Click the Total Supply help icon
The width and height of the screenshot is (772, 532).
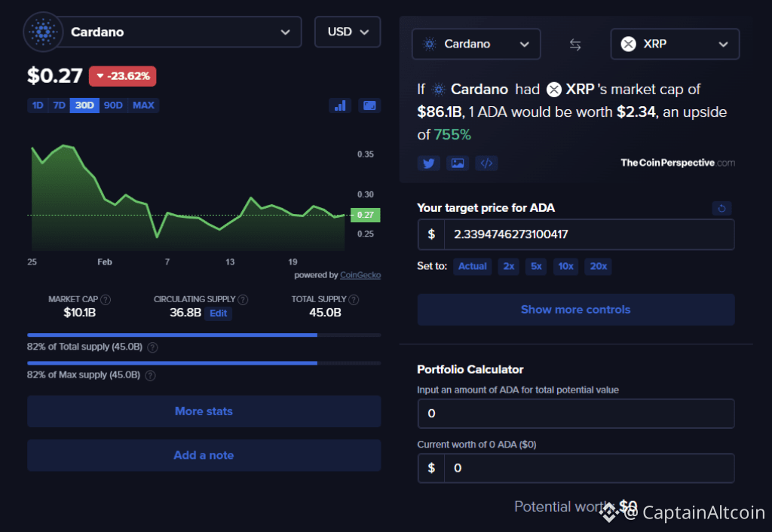[x=354, y=299]
